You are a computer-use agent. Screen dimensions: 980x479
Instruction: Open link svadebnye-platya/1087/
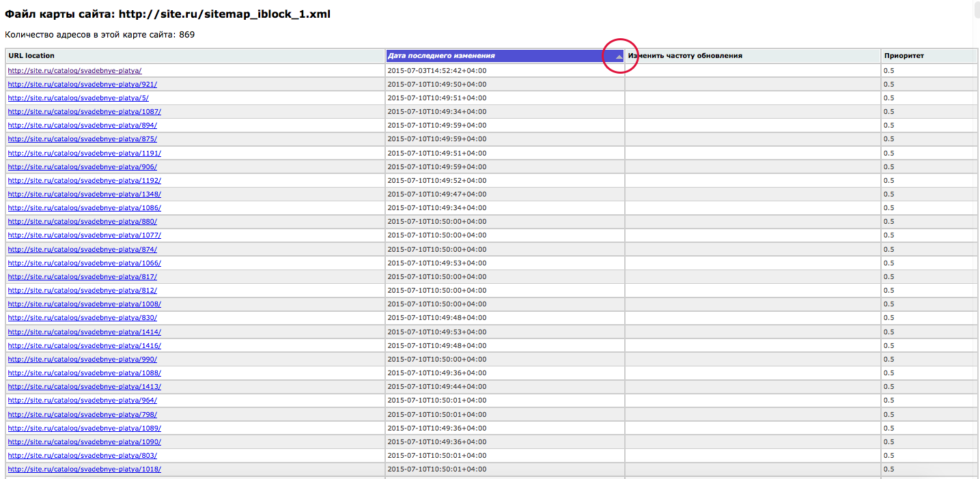[x=84, y=111]
